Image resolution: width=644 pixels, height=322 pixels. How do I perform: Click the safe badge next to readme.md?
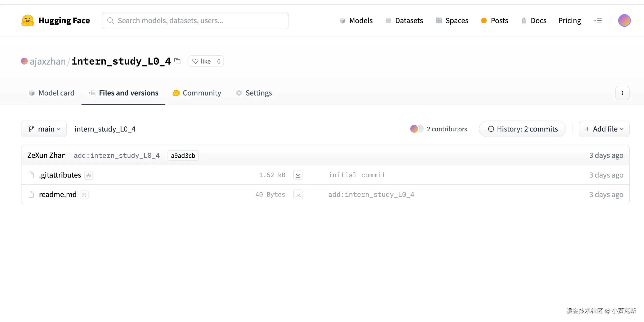[x=84, y=195]
